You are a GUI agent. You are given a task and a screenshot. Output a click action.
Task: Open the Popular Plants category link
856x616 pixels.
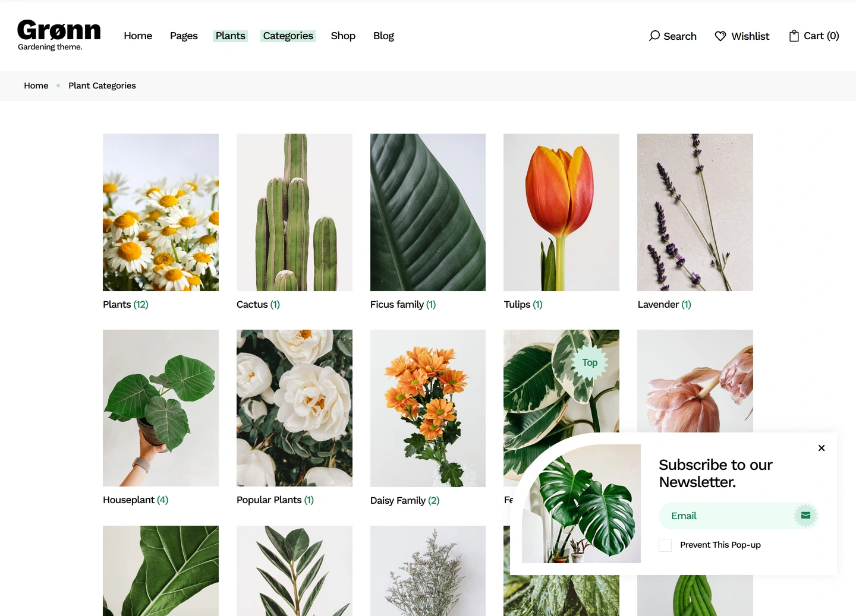click(275, 500)
